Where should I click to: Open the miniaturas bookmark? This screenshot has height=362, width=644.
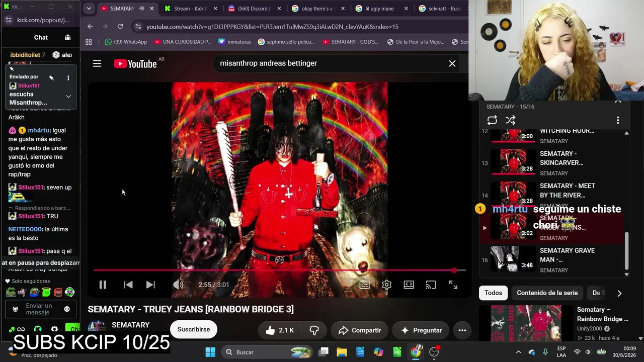234,42
